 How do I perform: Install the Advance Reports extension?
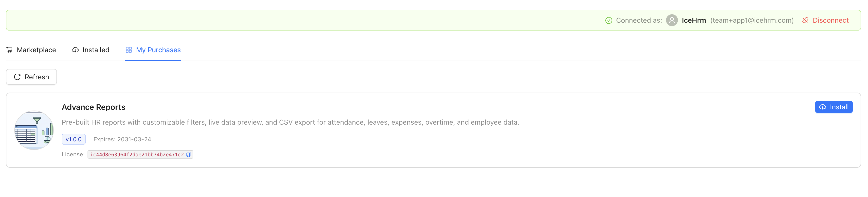[834, 107]
